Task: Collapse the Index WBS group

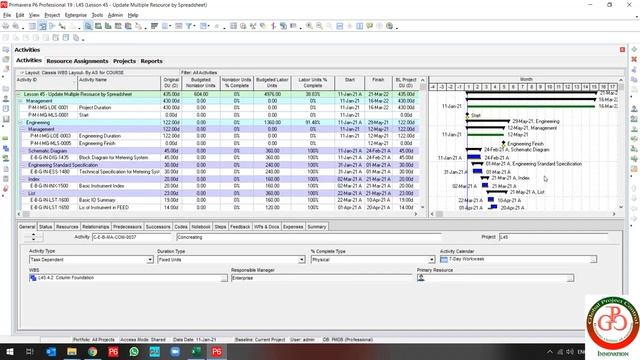Action: pyautogui.click(x=23, y=179)
